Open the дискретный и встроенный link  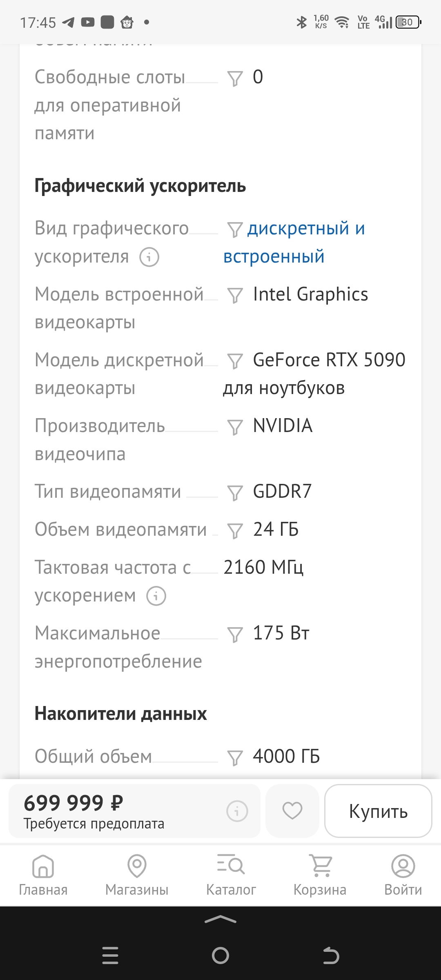[294, 243]
